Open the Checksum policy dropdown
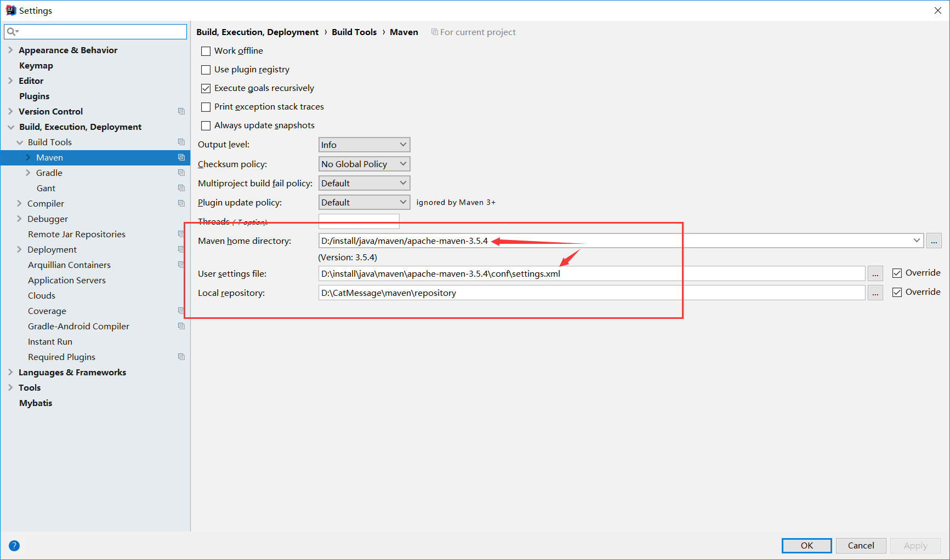Viewport: 950px width, 560px height. tap(364, 164)
